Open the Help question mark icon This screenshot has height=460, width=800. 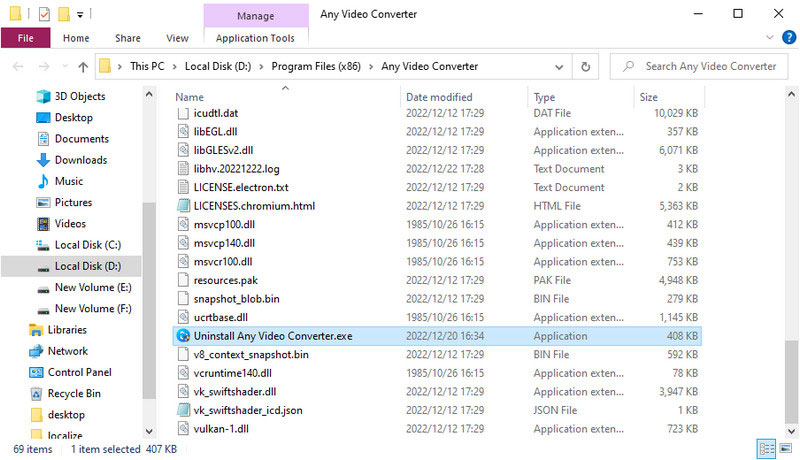point(789,37)
